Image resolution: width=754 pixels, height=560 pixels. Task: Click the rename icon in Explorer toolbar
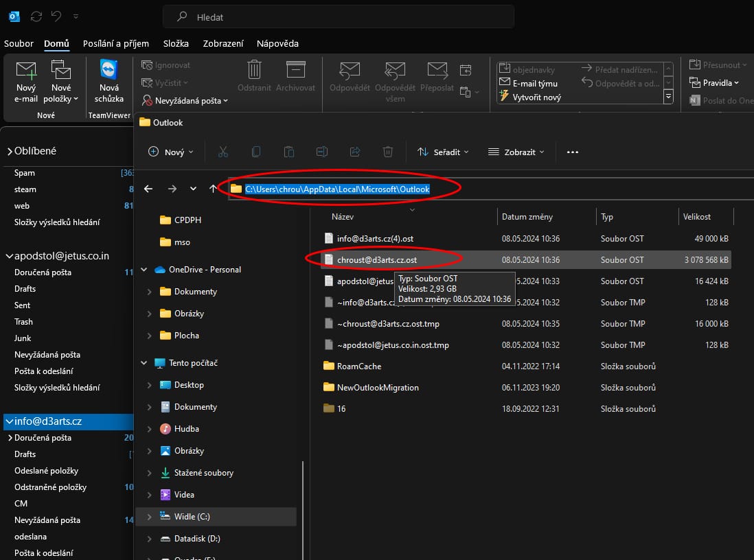pyautogui.click(x=321, y=152)
